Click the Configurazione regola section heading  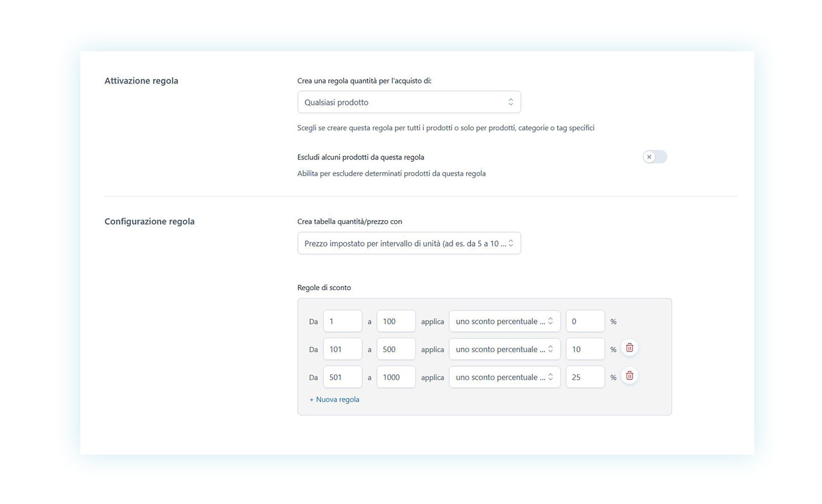point(149,222)
